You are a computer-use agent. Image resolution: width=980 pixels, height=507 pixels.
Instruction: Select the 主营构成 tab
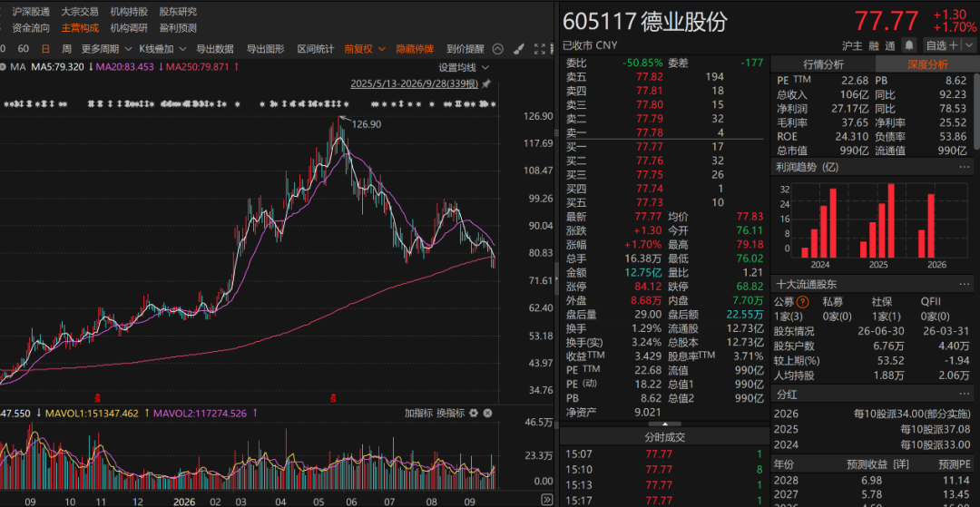pos(80,27)
